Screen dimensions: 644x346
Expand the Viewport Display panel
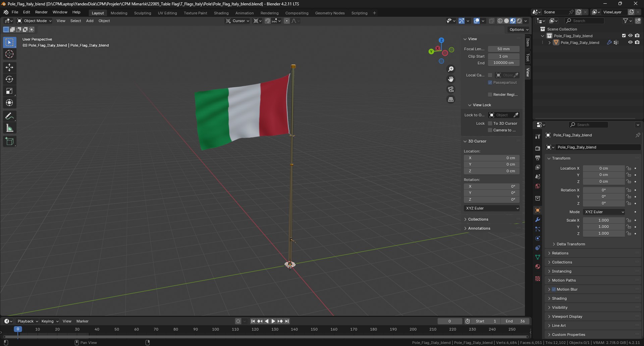tap(567, 316)
